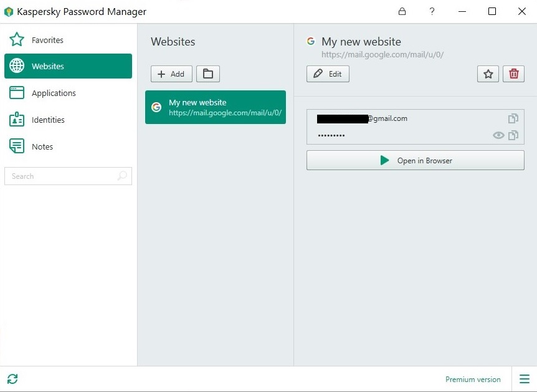Maximize the Kaspersky Password Manager window
Viewport: 537px width, 392px height.
coord(492,11)
